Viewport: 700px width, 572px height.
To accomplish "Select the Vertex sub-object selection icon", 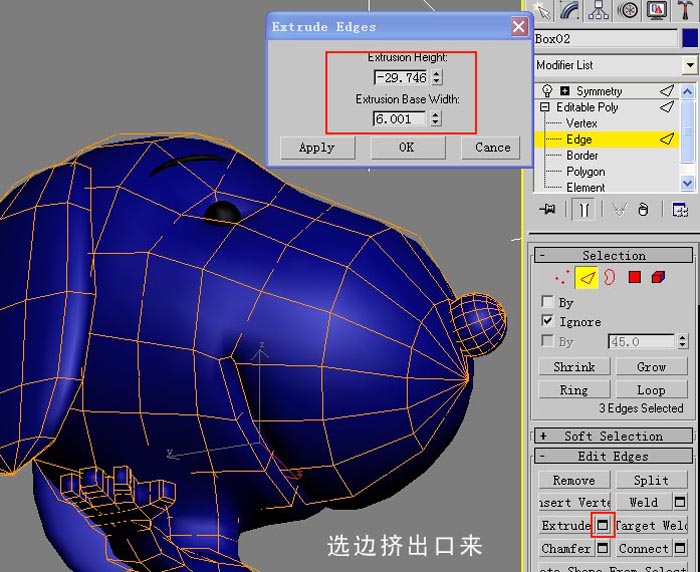I will click(x=562, y=278).
